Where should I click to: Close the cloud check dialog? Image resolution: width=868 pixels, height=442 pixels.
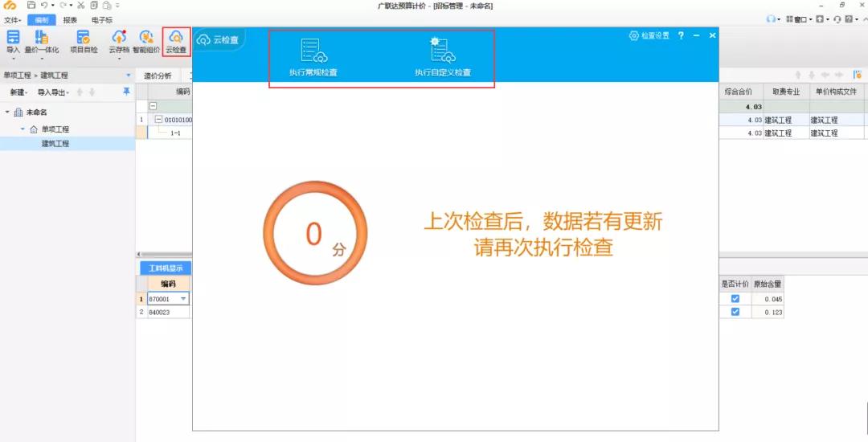(712, 35)
